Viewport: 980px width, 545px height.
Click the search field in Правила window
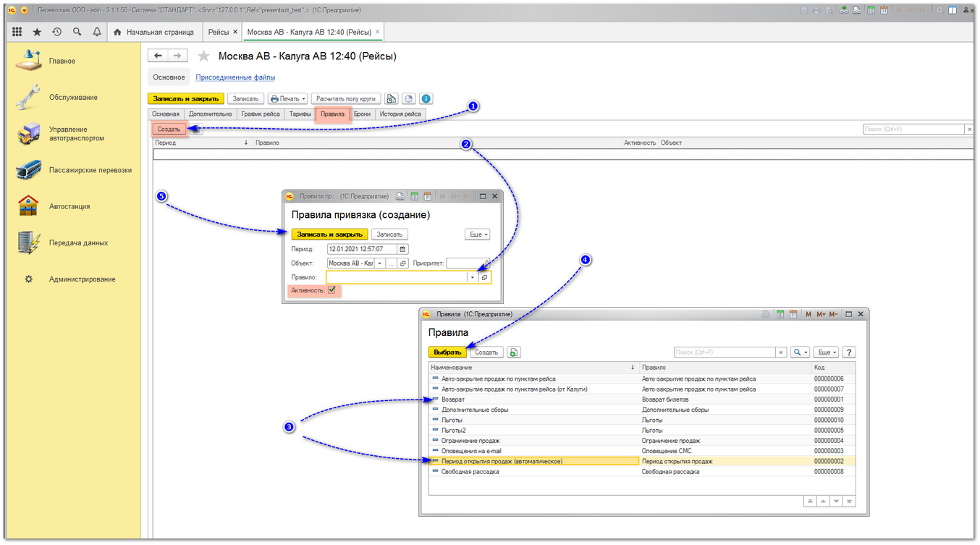[x=725, y=352]
